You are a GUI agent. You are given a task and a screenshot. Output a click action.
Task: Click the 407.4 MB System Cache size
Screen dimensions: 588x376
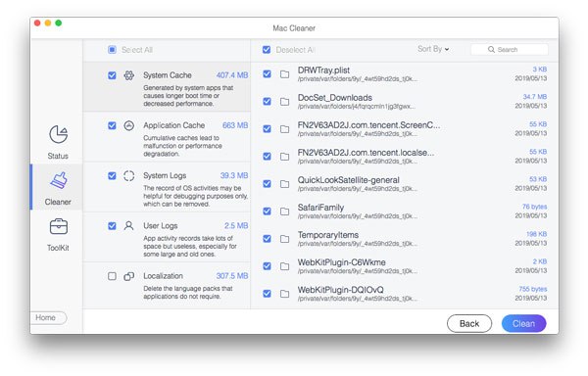coord(232,75)
